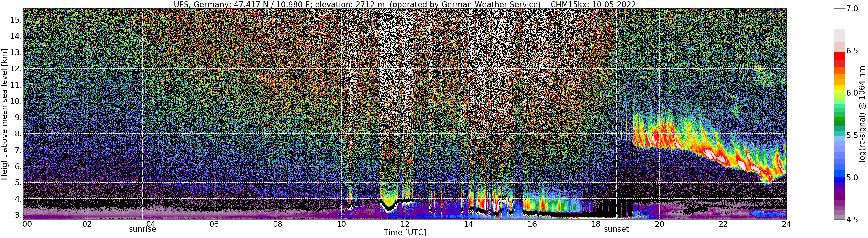Click the height axis tick label 12.
The height and width of the screenshot is (238, 868).
[x=16, y=69]
